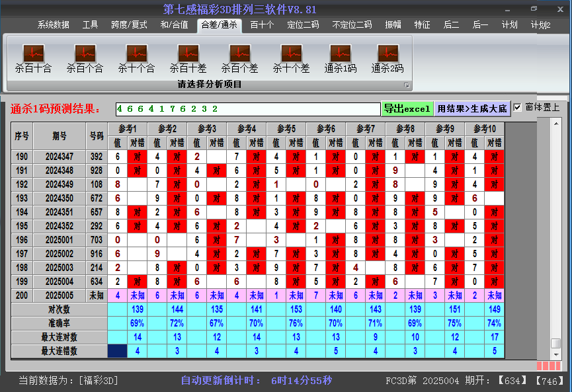Click the 【746】 value in status bar
Image resolution: width=572 pixels, height=392 pixels.
550,381
